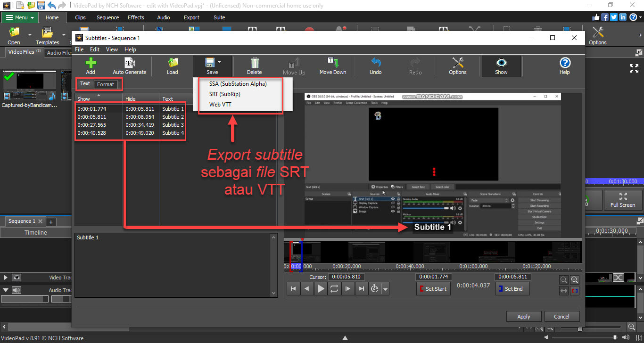Image resolution: width=644 pixels, height=343 pixels.
Task: Add a new sequence with plus tab
Action: [x=51, y=221]
